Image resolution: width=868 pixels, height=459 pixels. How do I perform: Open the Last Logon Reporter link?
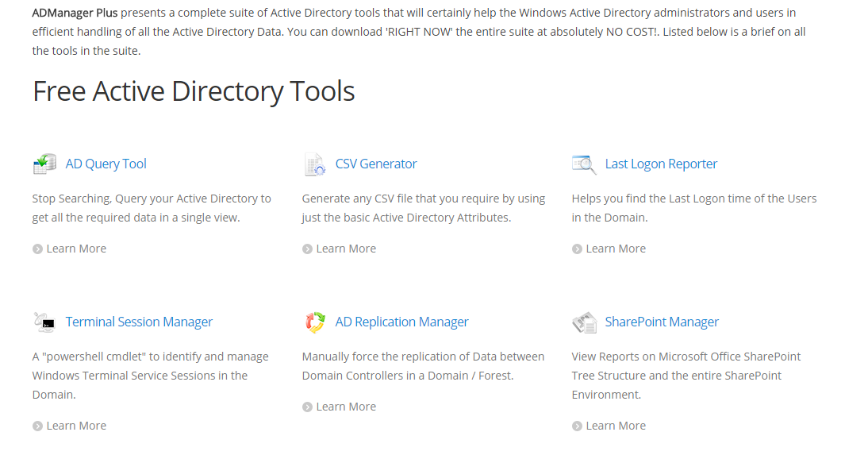pos(661,164)
